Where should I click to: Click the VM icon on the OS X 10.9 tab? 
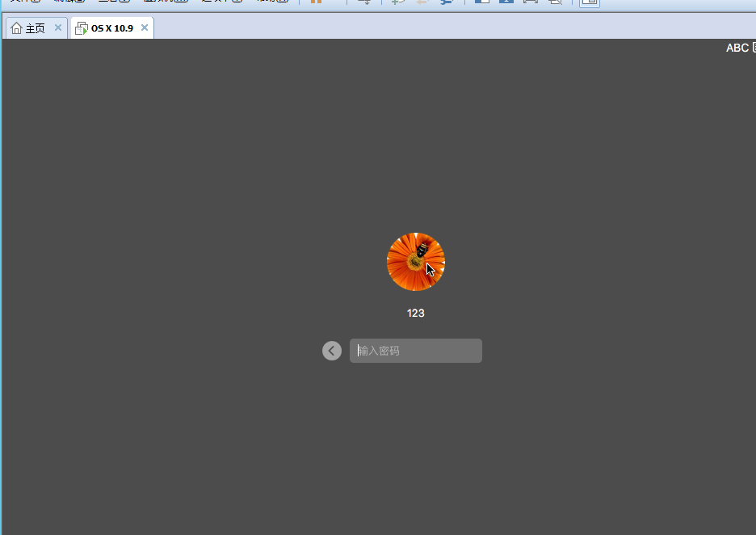pos(81,28)
